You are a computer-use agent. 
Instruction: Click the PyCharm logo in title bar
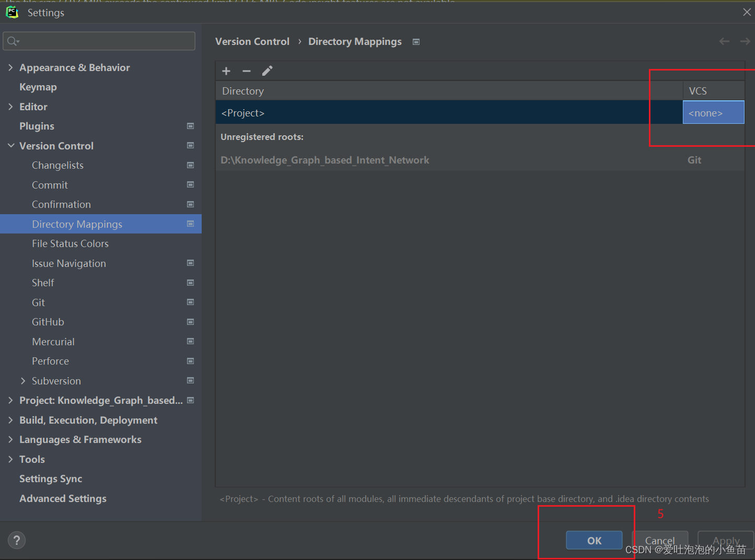[x=13, y=12]
